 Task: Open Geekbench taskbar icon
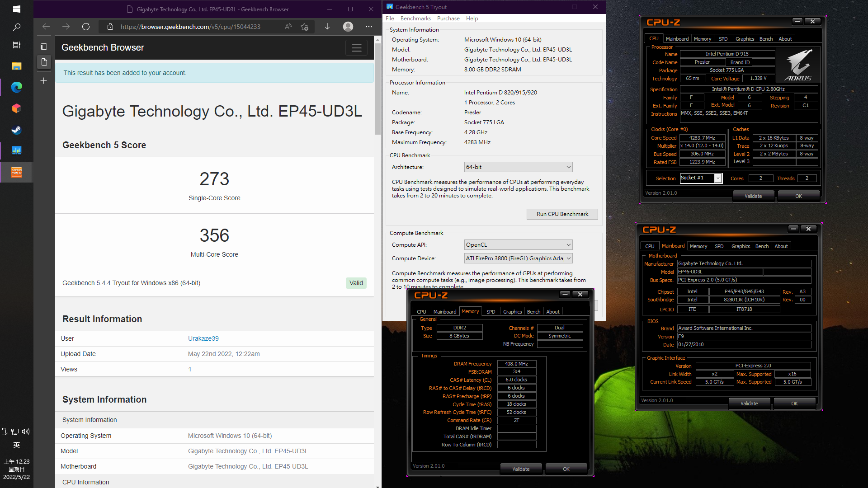pos(17,150)
